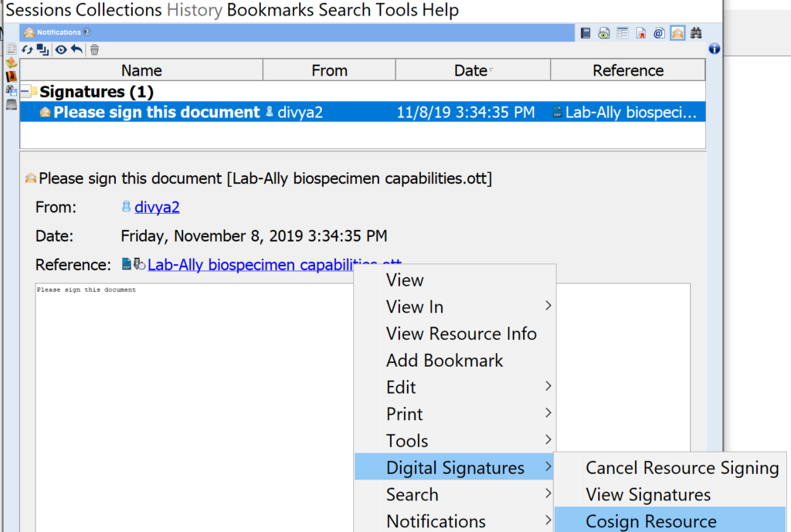Screen dimensions: 791x532
Task: Open the Collections menu
Action: (x=119, y=10)
